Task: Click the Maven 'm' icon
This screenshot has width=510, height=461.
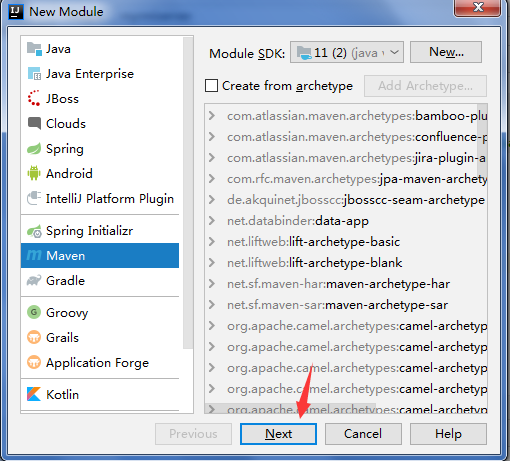Action: click(x=34, y=255)
